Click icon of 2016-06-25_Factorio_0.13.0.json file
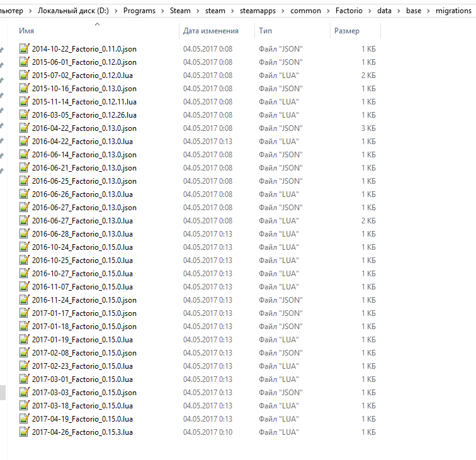 25,181
